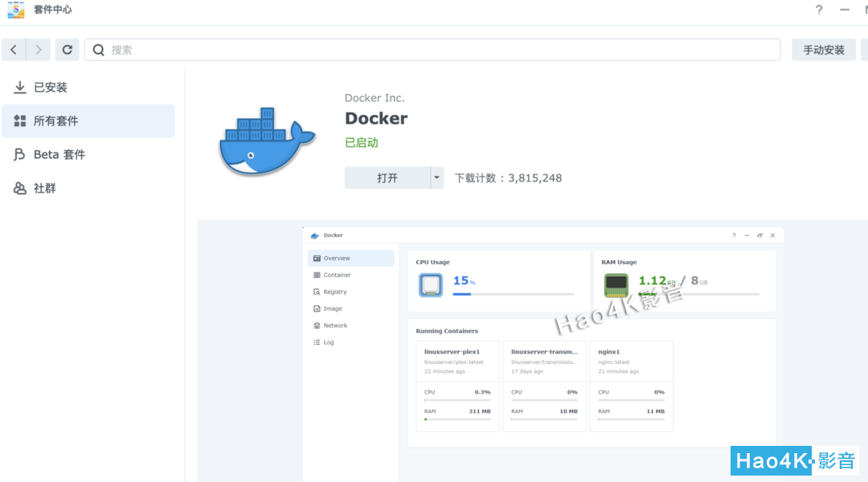
Task: Click the small Docker icon in preview title bar
Action: coord(315,235)
